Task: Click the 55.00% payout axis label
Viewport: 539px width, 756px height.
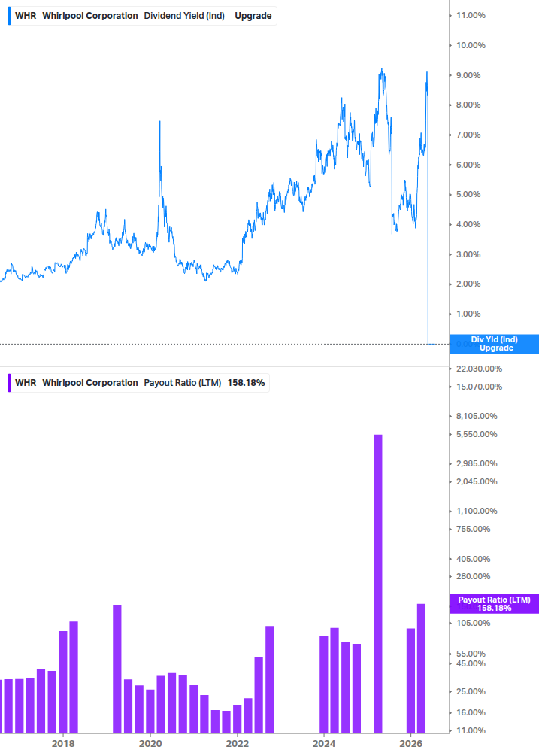Action: click(x=471, y=654)
